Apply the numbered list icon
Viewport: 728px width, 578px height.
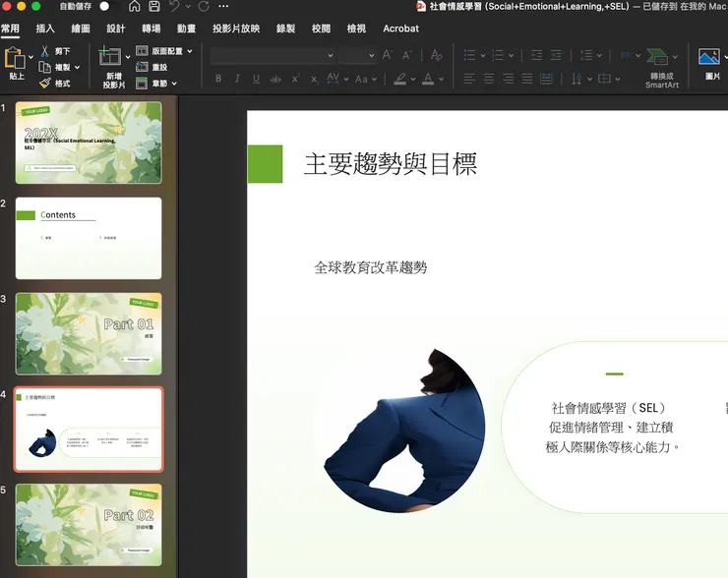[498, 55]
